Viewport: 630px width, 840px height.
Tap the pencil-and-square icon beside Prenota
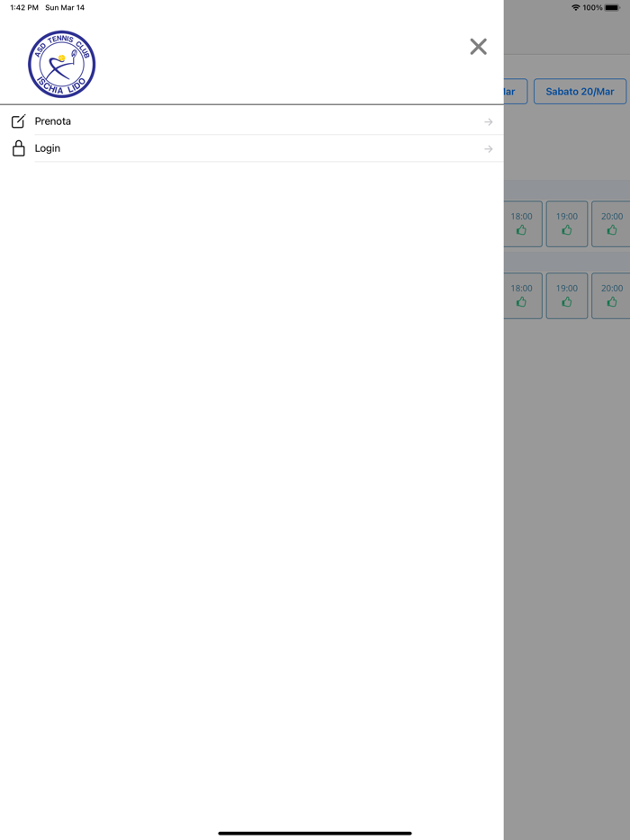[18, 121]
